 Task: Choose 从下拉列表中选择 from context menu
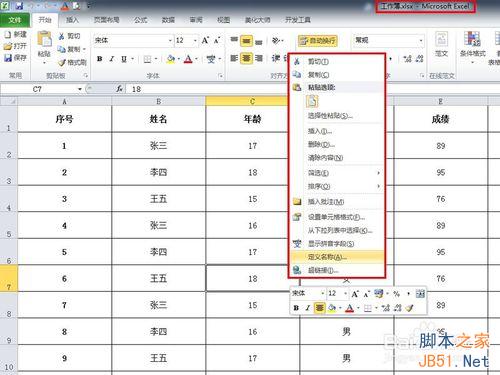pos(337,230)
